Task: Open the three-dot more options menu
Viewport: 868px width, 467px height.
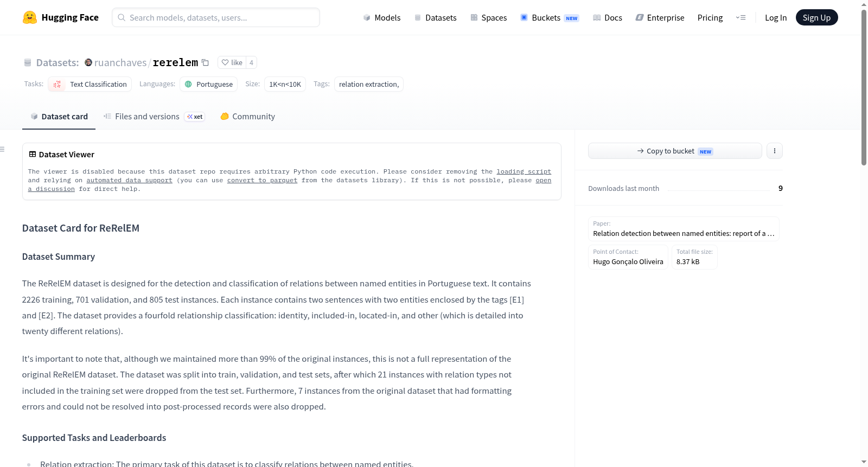Action: (775, 151)
